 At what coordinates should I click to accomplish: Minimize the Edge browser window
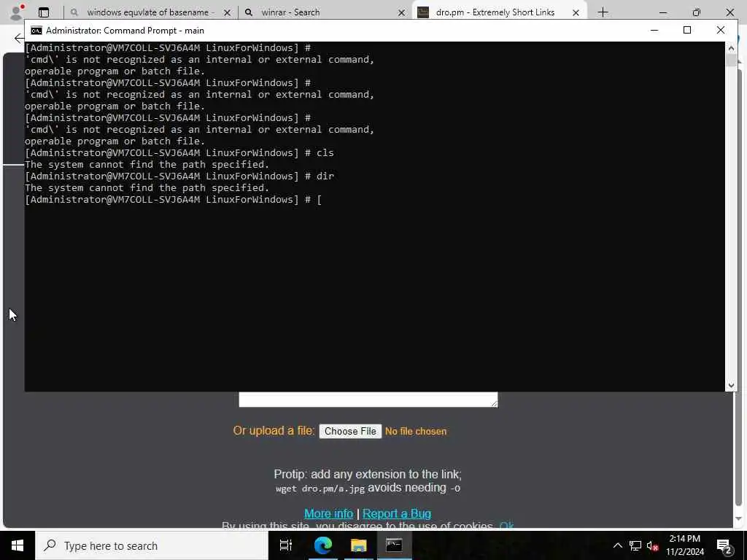coord(662,12)
